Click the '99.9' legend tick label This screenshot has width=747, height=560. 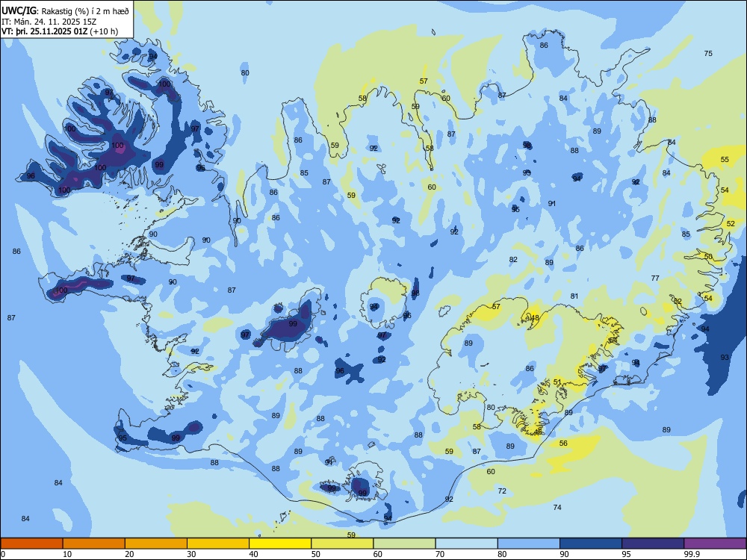[x=692, y=554]
